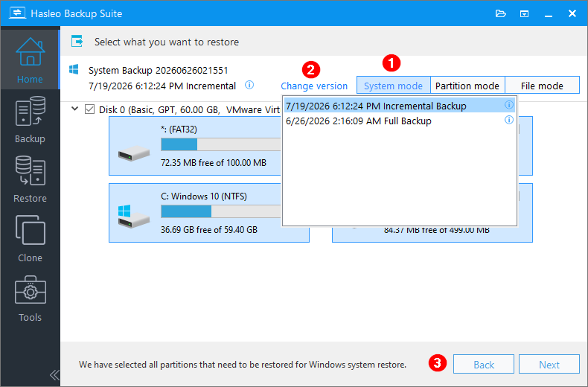Click the Hasleo Backup Suite logo icon
This screenshot has width=588, height=387.
[x=17, y=13]
